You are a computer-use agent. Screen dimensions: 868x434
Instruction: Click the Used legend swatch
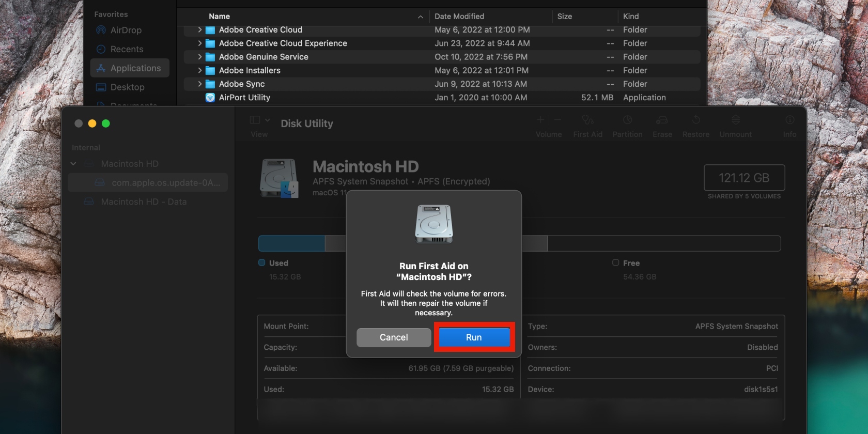point(262,262)
